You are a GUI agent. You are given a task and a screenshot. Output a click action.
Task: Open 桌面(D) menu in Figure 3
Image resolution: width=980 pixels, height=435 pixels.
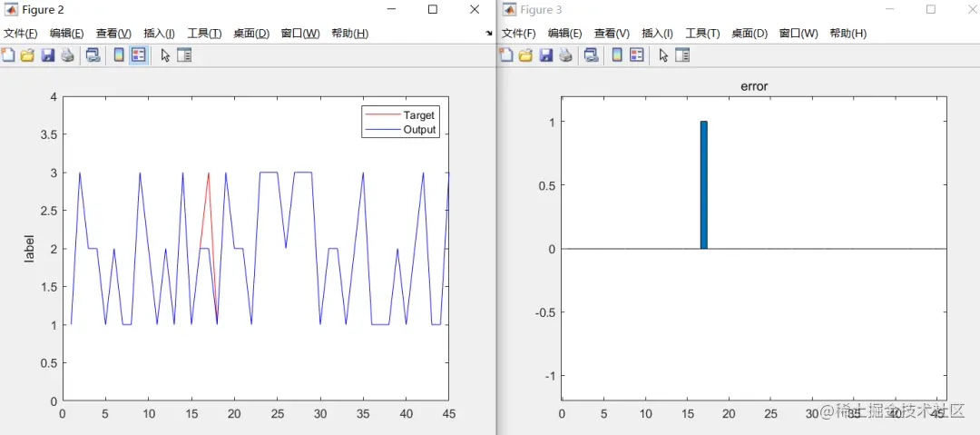click(750, 34)
